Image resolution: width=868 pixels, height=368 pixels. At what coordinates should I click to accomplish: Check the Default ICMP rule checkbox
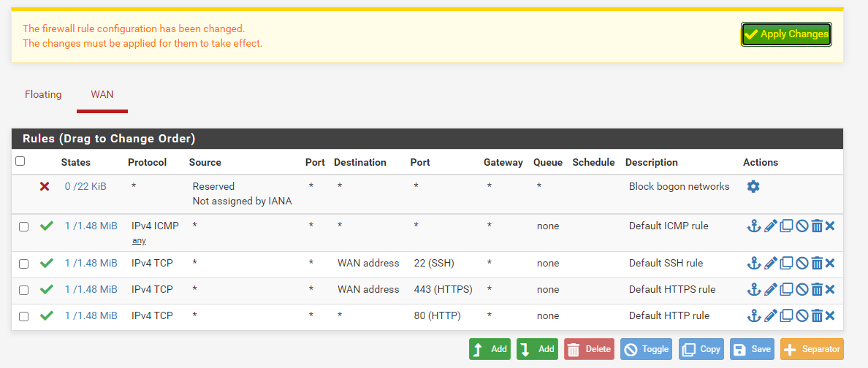(x=23, y=226)
